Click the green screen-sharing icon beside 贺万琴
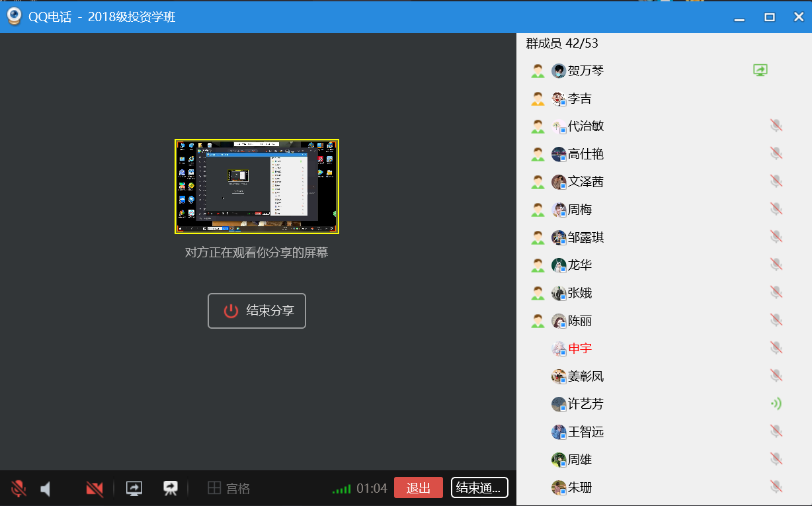Screen dimensions: 812x506 [x=760, y=70]
